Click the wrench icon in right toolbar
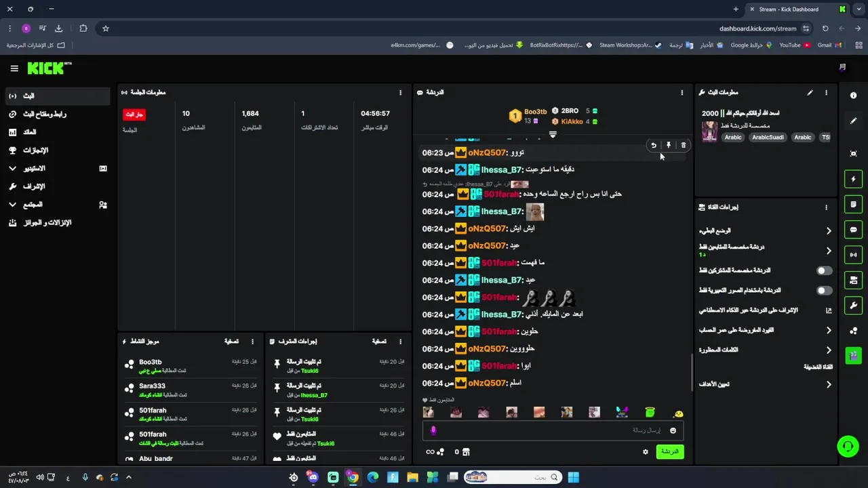 [x=853, y=305]
